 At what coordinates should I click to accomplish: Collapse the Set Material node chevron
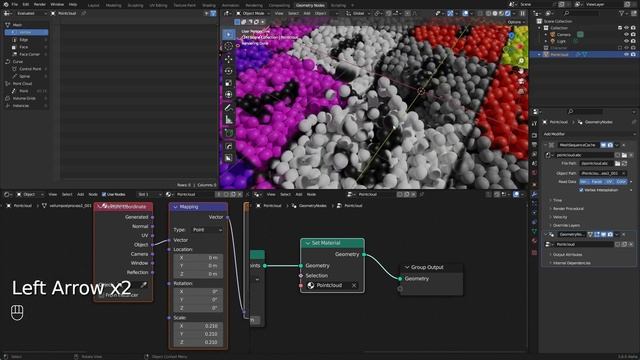pos(308,243)
